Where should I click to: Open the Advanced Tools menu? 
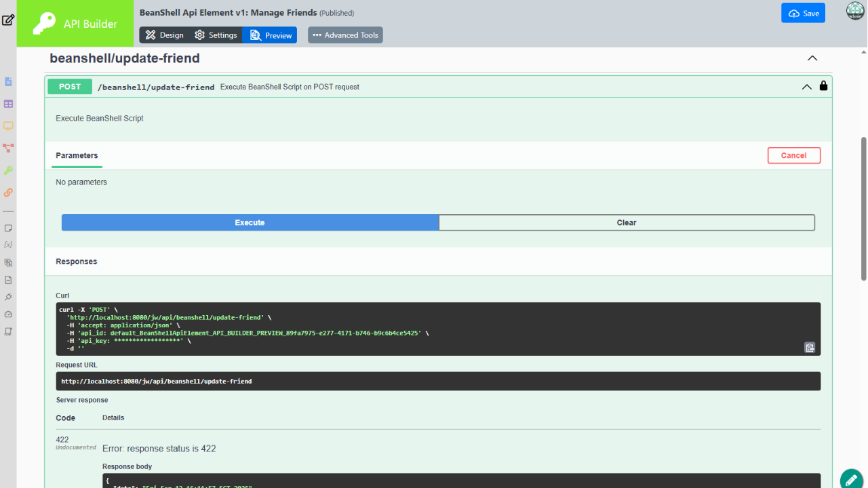tap(345, 35)
